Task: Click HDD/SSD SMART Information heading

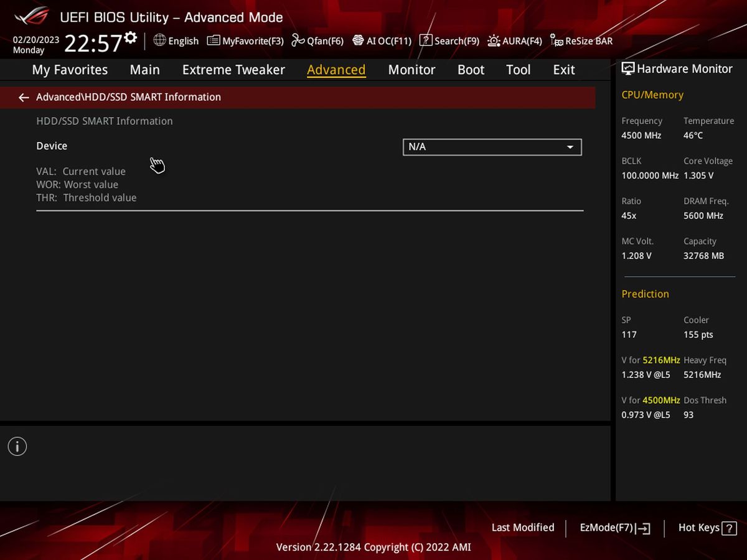Action: pyautogui.click(x=105, y=121)
